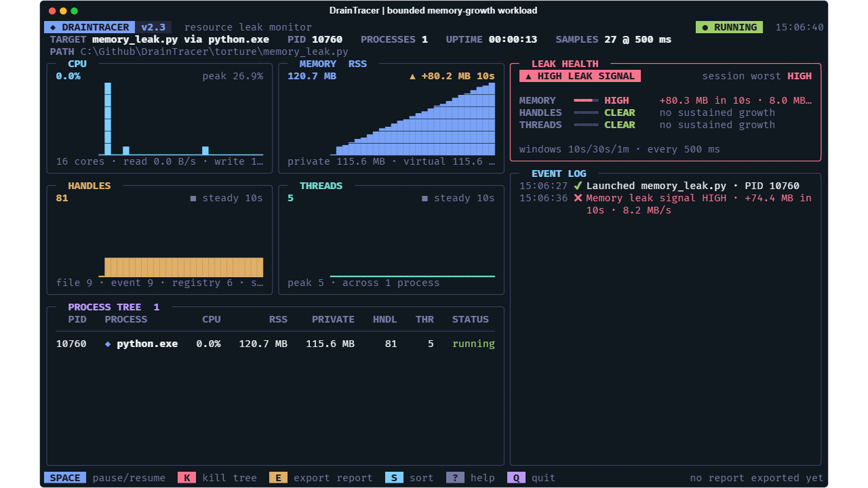Click the HIGH LEAK SIGNAL warning badge
Viewport: 868px width, 488px height.
tap(580, 76)
